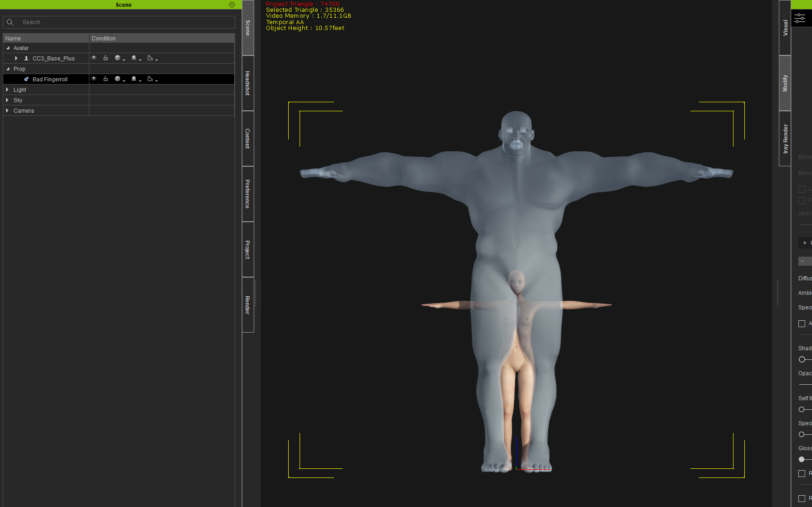Click the Condition column header
This screenshot has width=812, height=507.
(162, 38)
